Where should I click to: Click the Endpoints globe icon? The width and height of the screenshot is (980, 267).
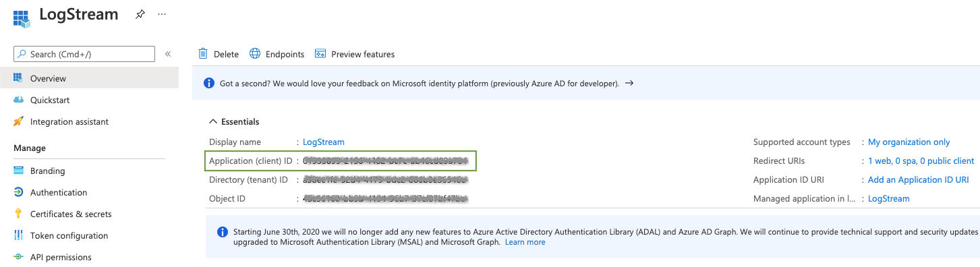255,54
